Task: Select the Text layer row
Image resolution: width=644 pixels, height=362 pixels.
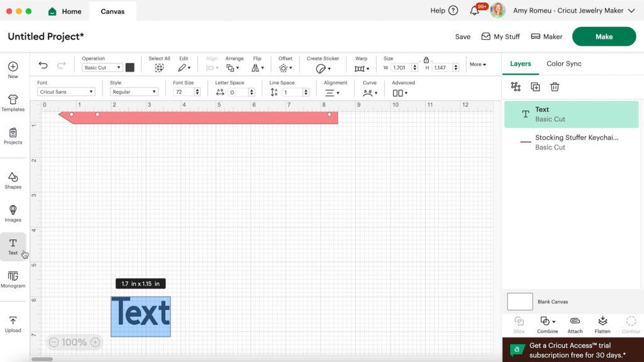Action: (x=571, y=114)
